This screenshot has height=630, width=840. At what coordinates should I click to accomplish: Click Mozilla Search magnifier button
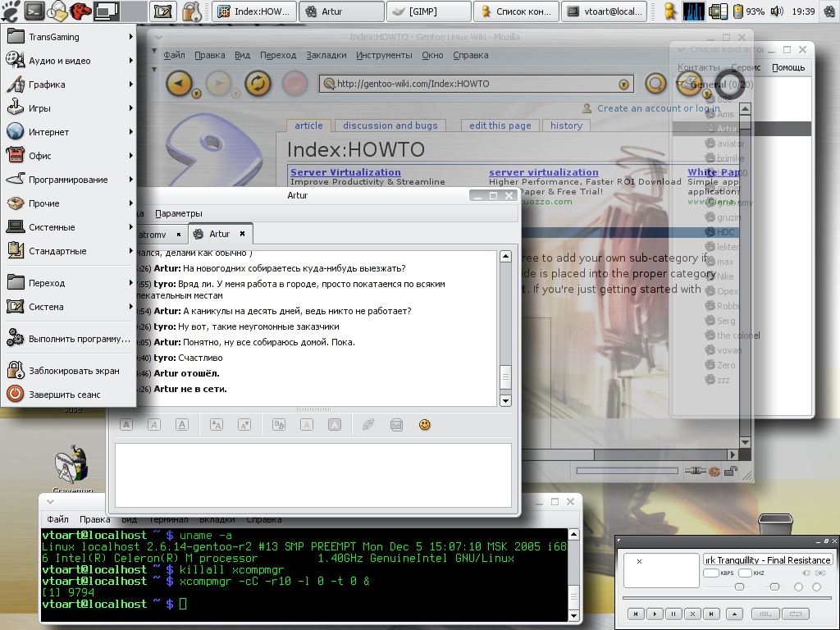(655, 84)
